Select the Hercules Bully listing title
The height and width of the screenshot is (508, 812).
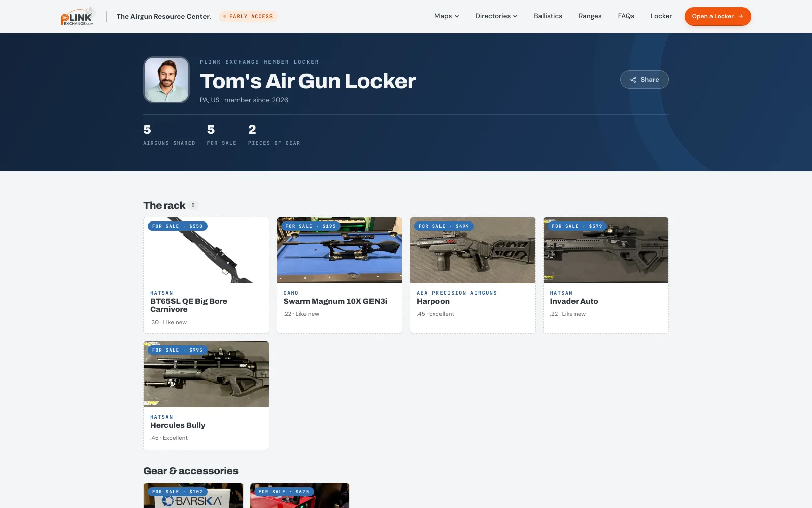click(x=178, y=425)
